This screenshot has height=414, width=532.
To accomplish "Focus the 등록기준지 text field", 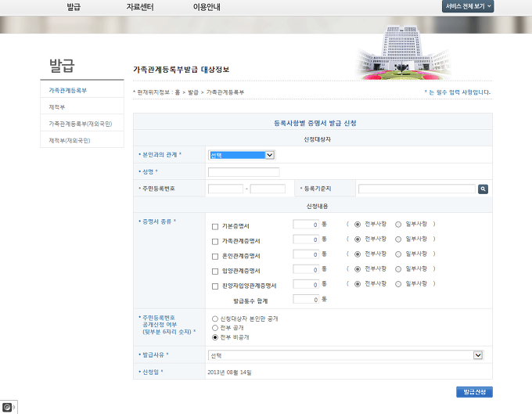I will (417, 189).
